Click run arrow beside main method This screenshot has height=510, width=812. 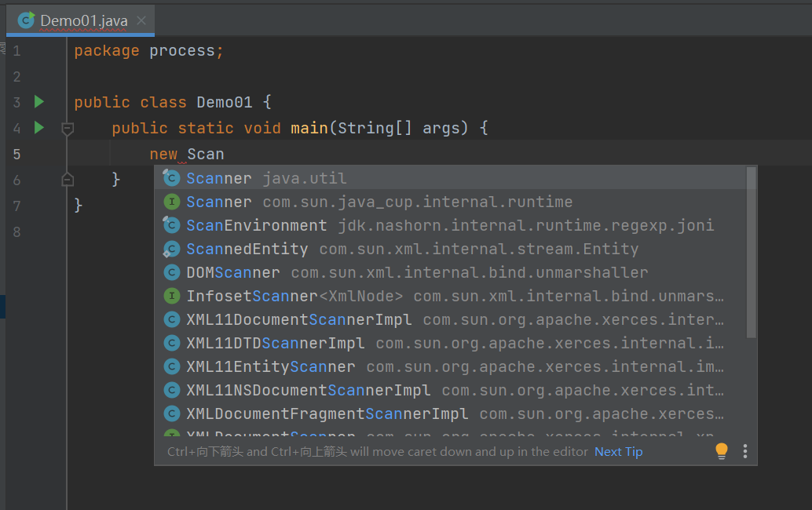(39, 127)
